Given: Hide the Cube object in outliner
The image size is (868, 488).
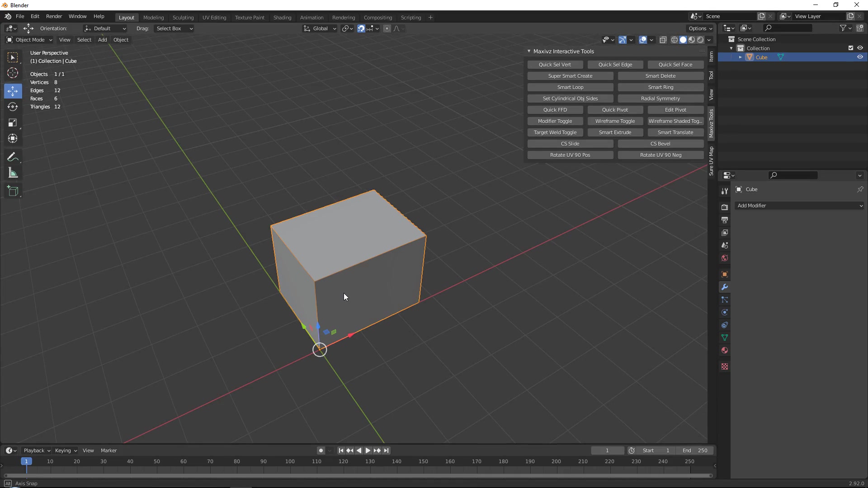Looking at the screenshot, I should [x=860, y=57].
